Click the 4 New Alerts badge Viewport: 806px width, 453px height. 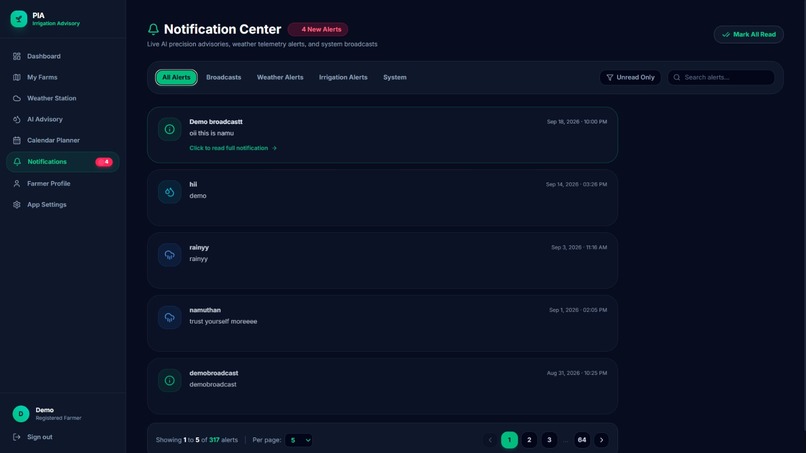pyautogui.click(x=318, y=29)
